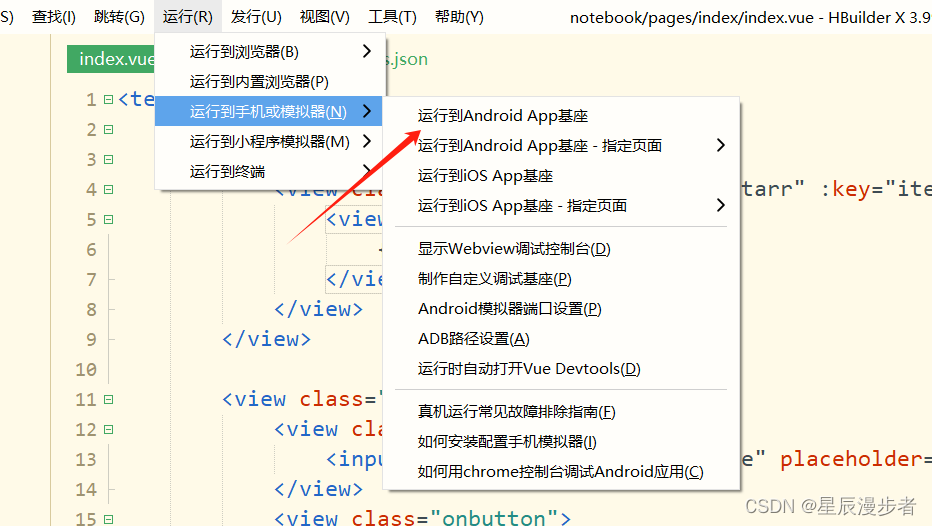Screen dimensions: 932x526
Task: Collapse code fold at line 2
Action: click(x=108, y=130)
